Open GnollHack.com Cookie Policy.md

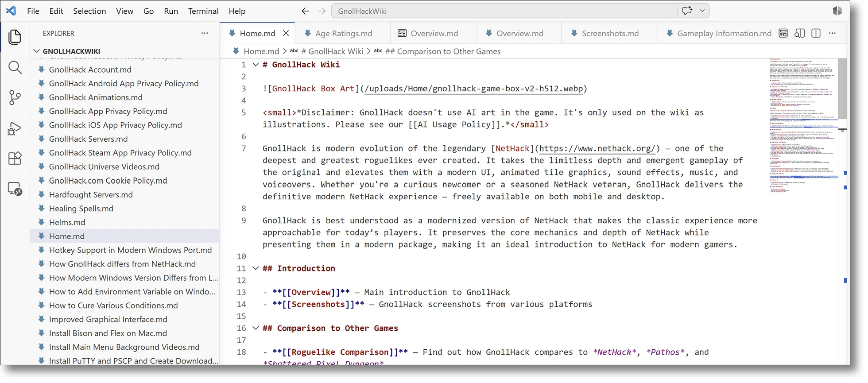coord(108,181)
